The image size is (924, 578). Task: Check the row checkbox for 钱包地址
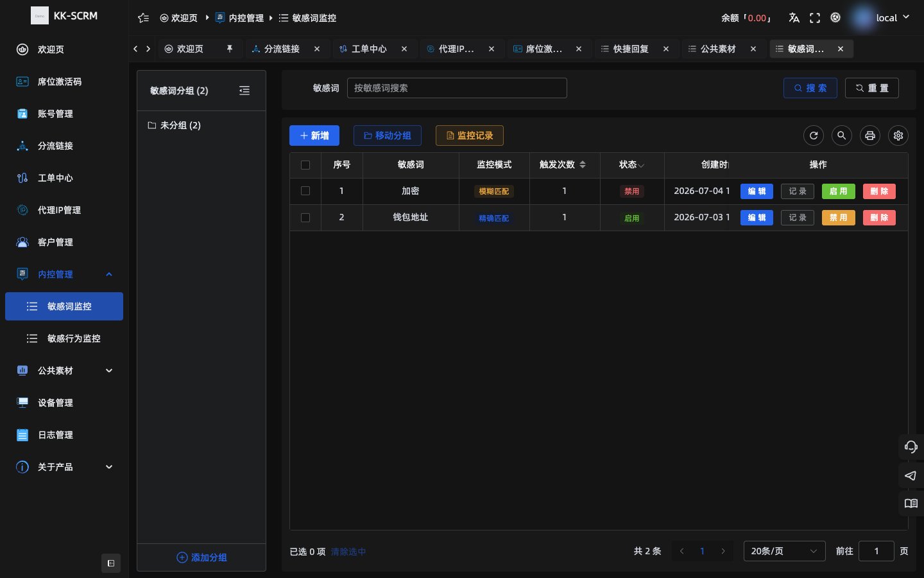click(305, 218)
